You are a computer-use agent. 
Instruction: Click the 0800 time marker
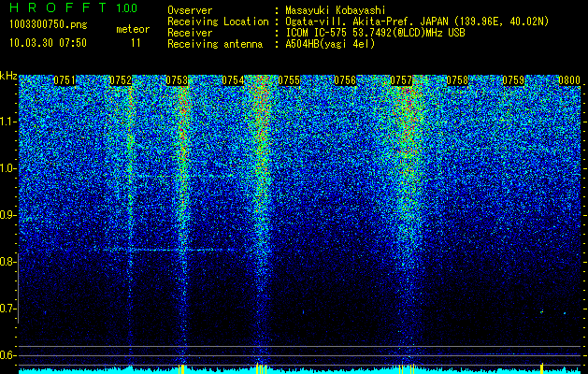569,80
